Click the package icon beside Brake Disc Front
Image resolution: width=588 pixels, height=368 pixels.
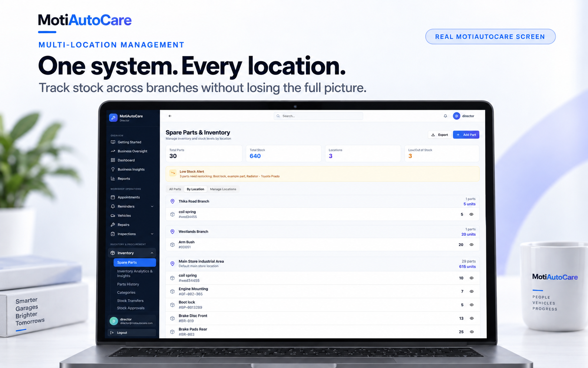pyautogui.click(x=172, y=318)
